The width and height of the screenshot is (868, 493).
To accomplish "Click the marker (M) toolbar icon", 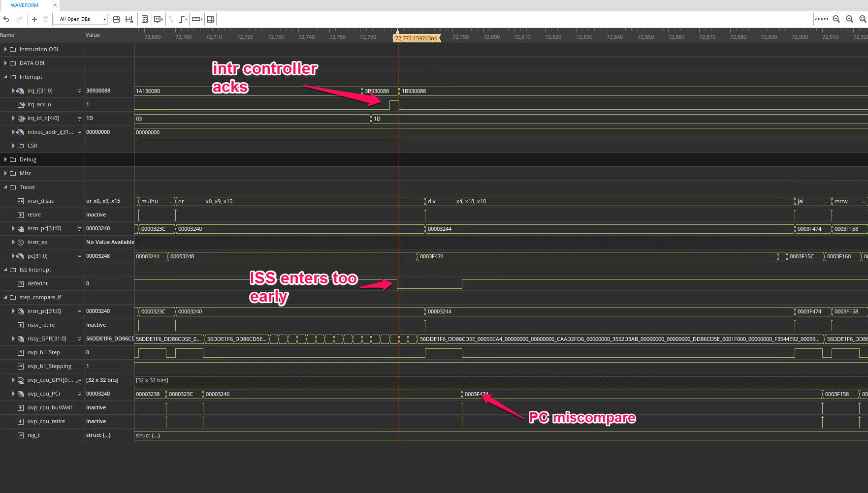I will click(x=158, y=19).
